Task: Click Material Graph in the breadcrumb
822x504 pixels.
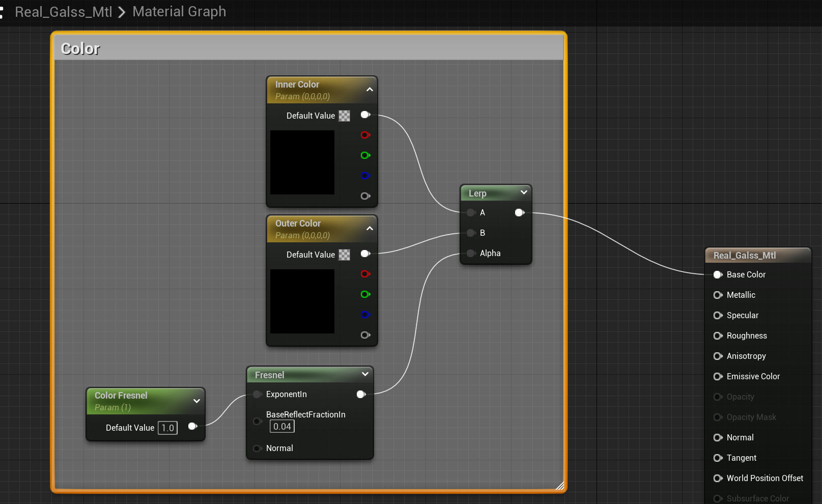Action: [179, 12]
